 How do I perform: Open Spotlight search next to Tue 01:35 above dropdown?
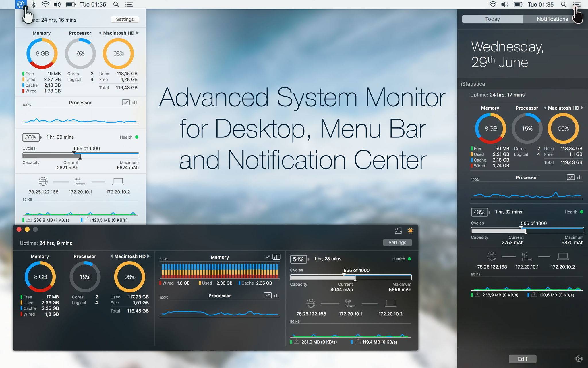116,4
